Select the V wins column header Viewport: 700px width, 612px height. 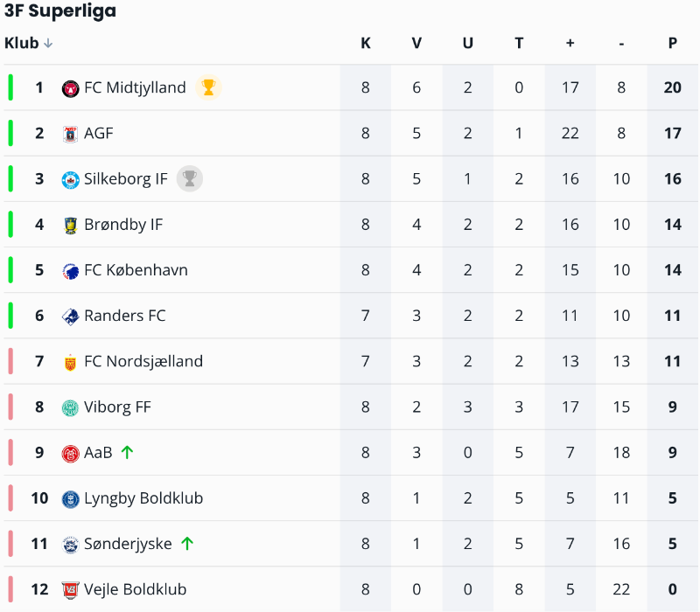(x=416, y=44)
